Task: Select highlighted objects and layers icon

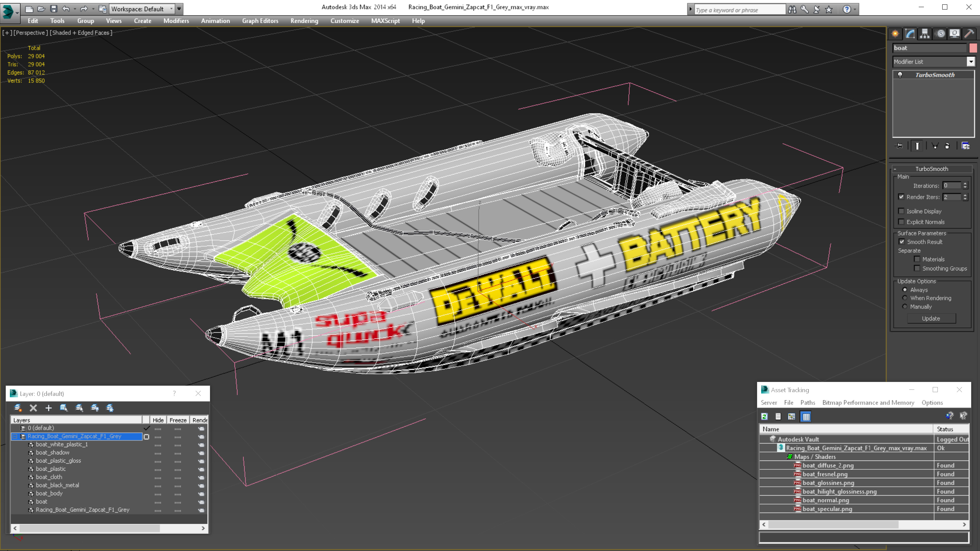Action: click(x=64, y=408)
